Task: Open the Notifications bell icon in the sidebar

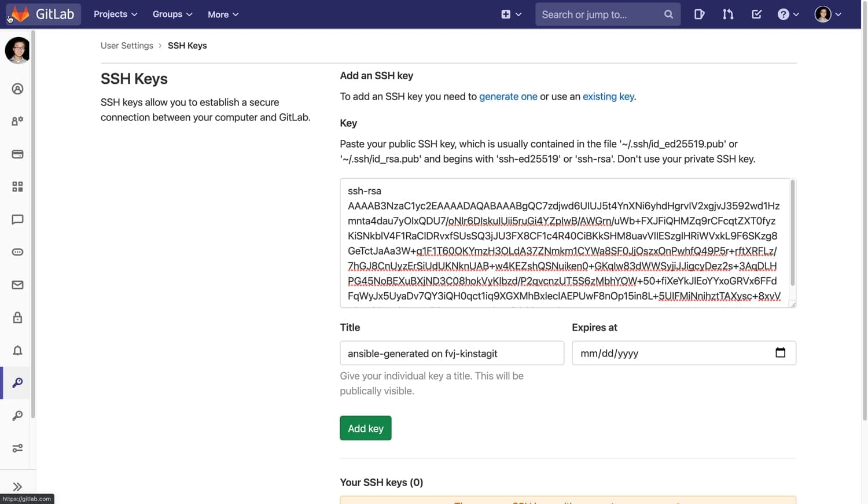Action: point(17,350)
